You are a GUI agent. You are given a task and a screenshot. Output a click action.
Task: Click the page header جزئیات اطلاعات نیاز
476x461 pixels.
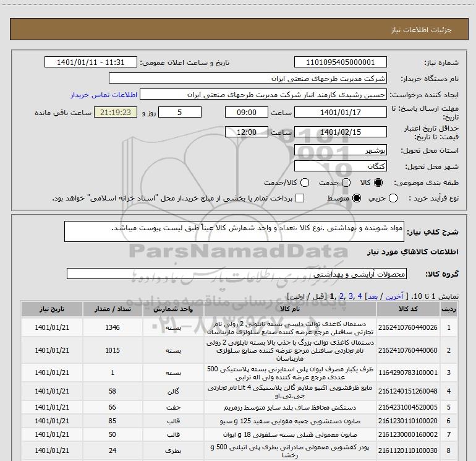click(x=422, y=30)
